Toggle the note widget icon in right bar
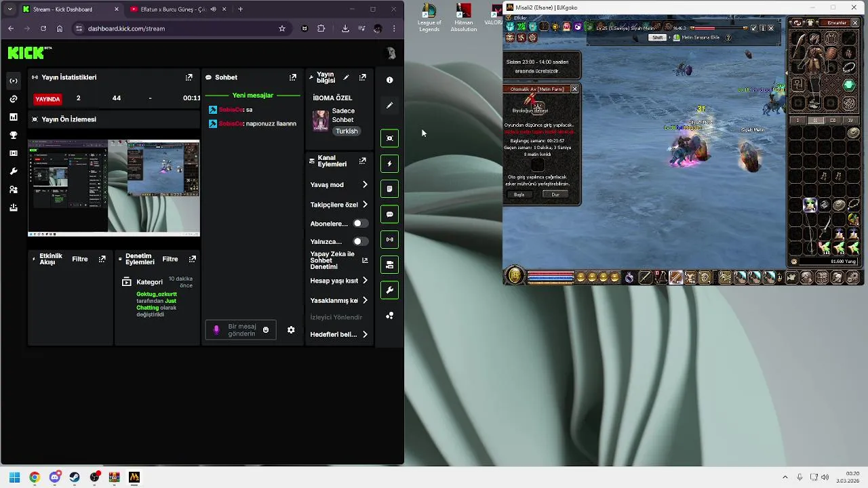The image size is (868, 488). [x=389, y=189]
